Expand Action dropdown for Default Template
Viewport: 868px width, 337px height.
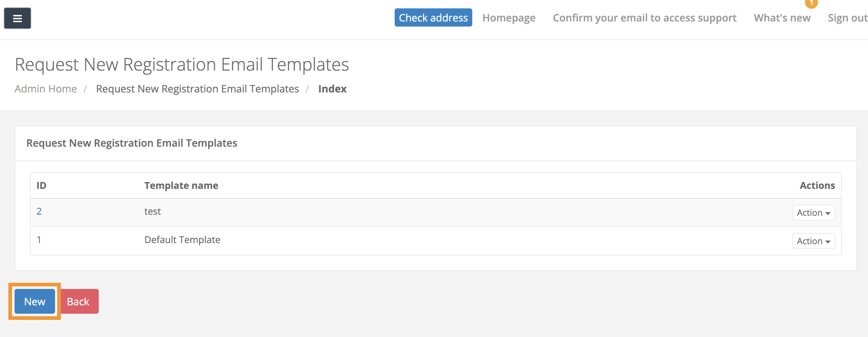813,241
